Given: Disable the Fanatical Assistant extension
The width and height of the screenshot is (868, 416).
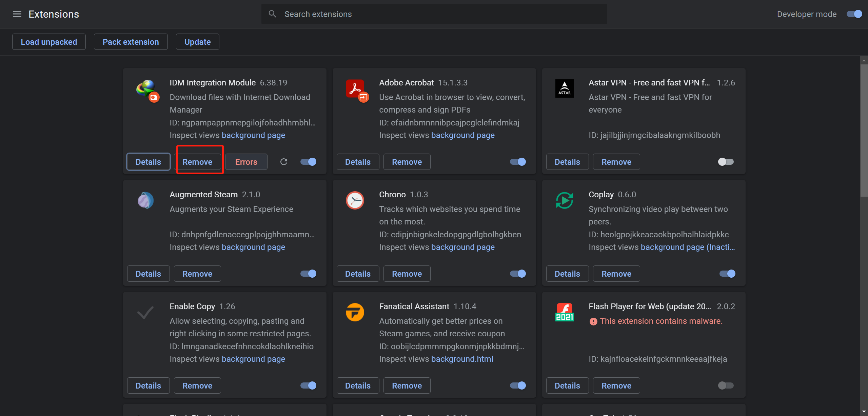Looking at the screenshot, I should point(518,385).
